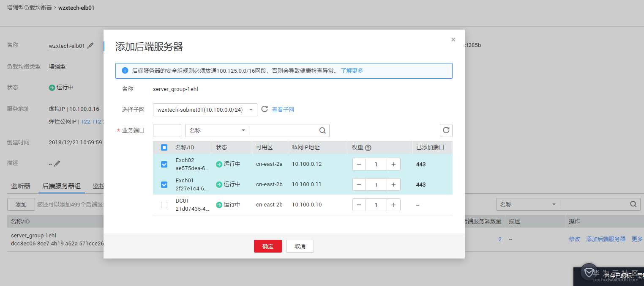Viewport: 644px width, 286px height.
Task: Check the DC01 server checkbox
Action: (x=164, y=204)
